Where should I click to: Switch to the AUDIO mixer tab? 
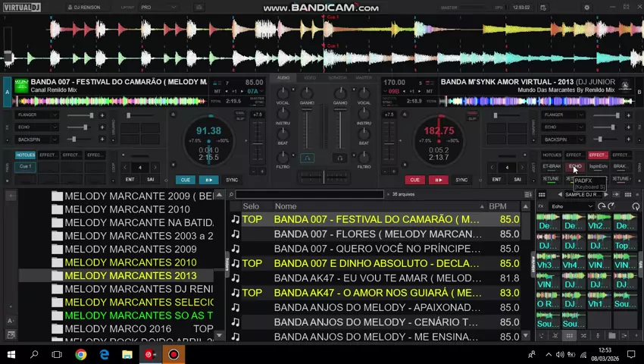283,78
